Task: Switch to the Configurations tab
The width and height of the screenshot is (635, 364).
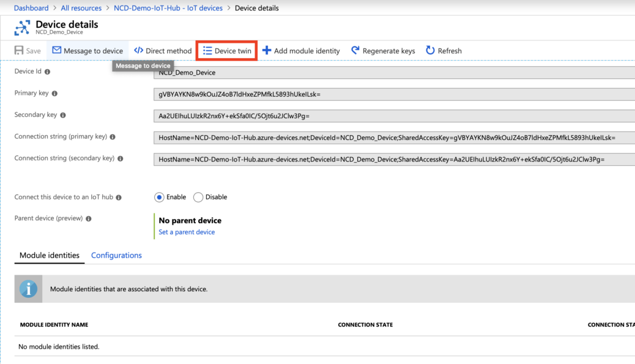Action: click(x=116, y=255)
